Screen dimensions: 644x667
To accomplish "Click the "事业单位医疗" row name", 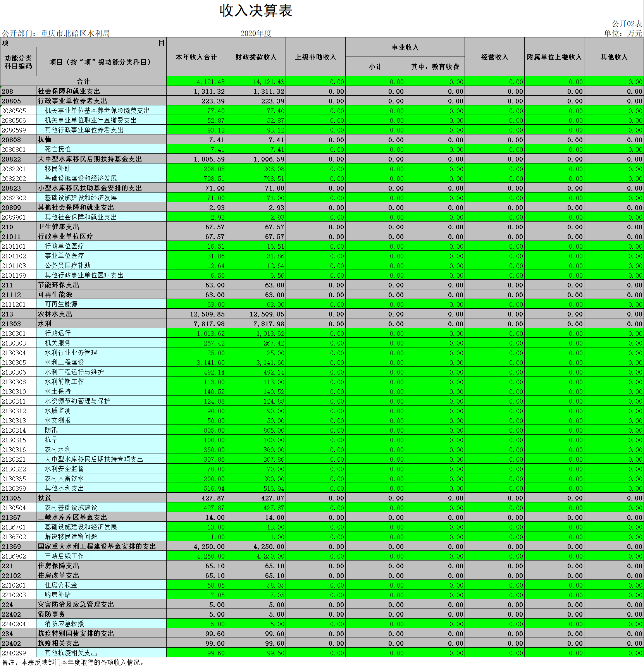I will click(x=64, y=256).
